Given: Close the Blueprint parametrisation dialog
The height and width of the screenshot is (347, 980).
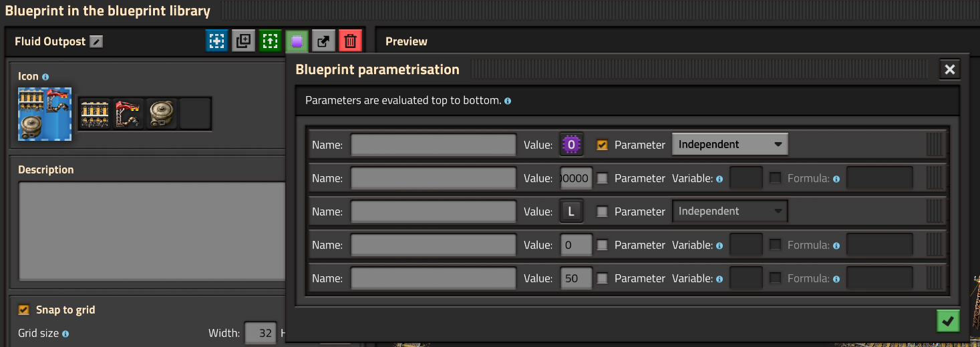Looking at the screenshot, I should 950,69.
